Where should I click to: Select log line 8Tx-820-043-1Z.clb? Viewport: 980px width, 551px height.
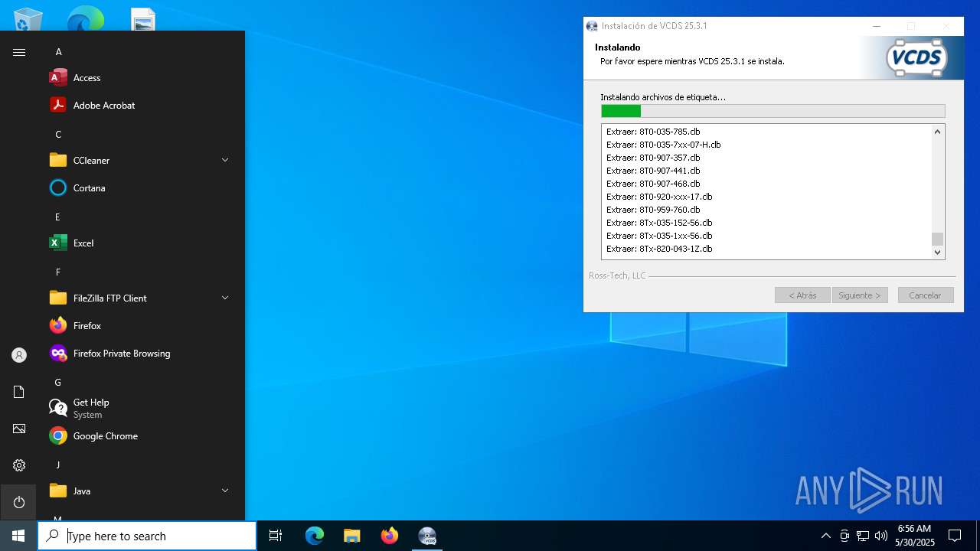point(659,249)
